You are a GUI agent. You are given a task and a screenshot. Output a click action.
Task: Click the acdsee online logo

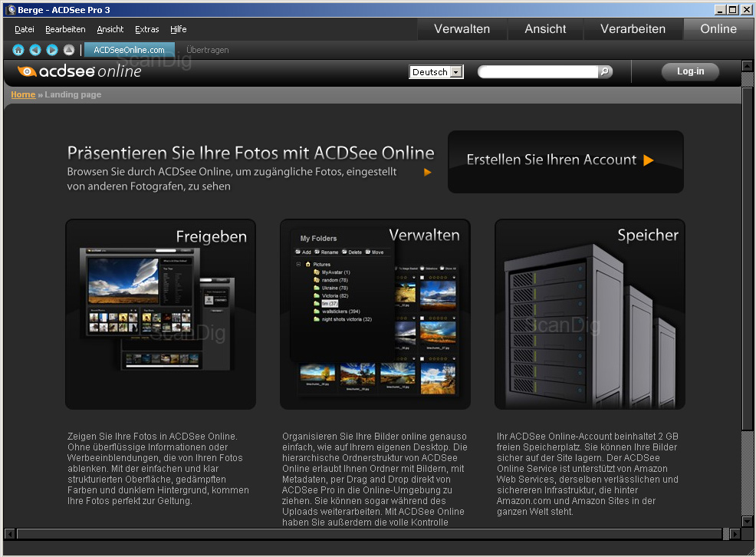coord(80,71)
